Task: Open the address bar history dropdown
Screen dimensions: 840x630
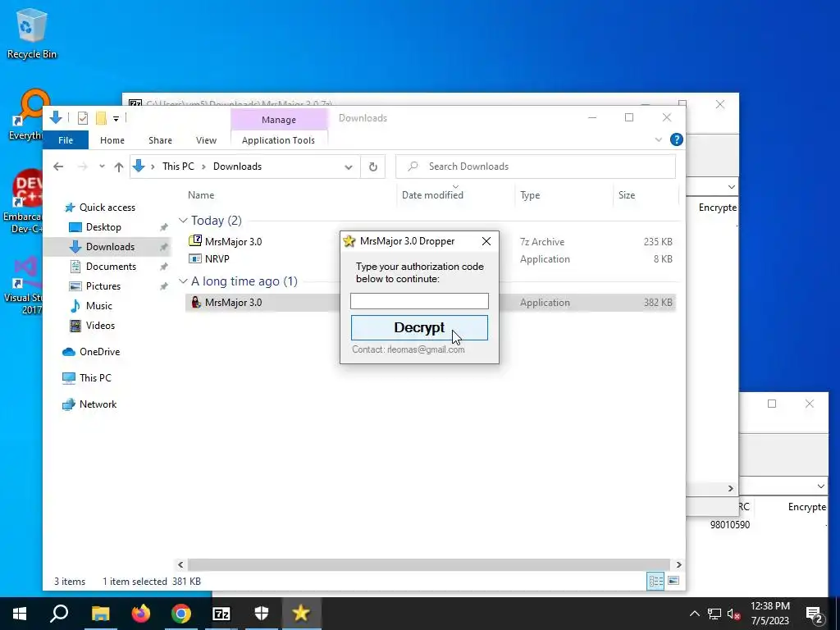Action: [348, 167]
